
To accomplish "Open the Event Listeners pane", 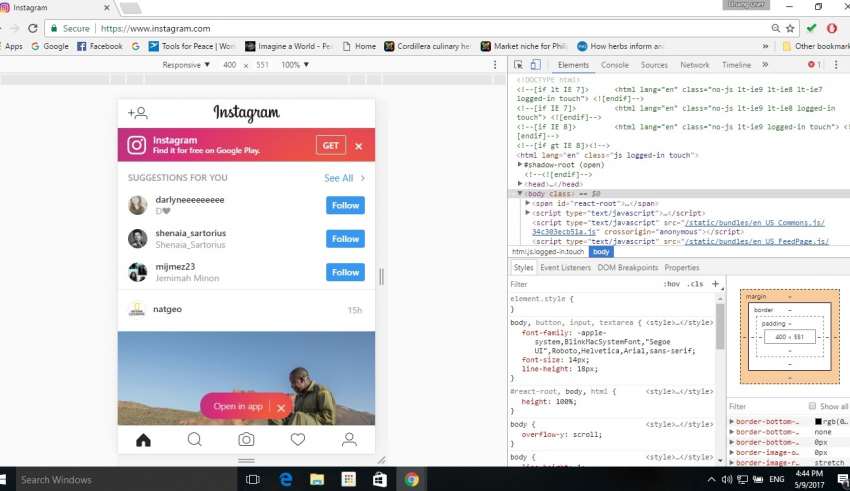I will [565, 268].
